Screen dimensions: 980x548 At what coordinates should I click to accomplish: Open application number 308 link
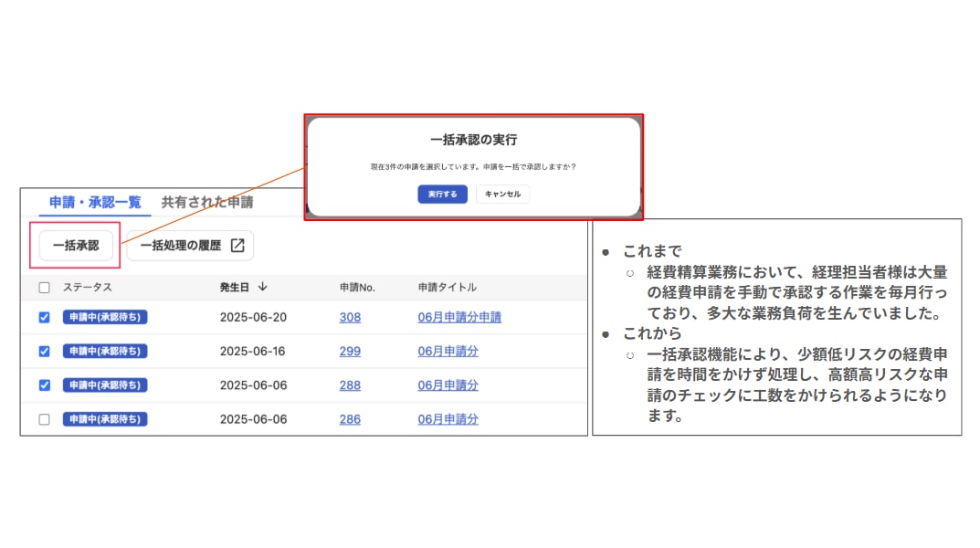pyautogui.click(x=350, y=318)
